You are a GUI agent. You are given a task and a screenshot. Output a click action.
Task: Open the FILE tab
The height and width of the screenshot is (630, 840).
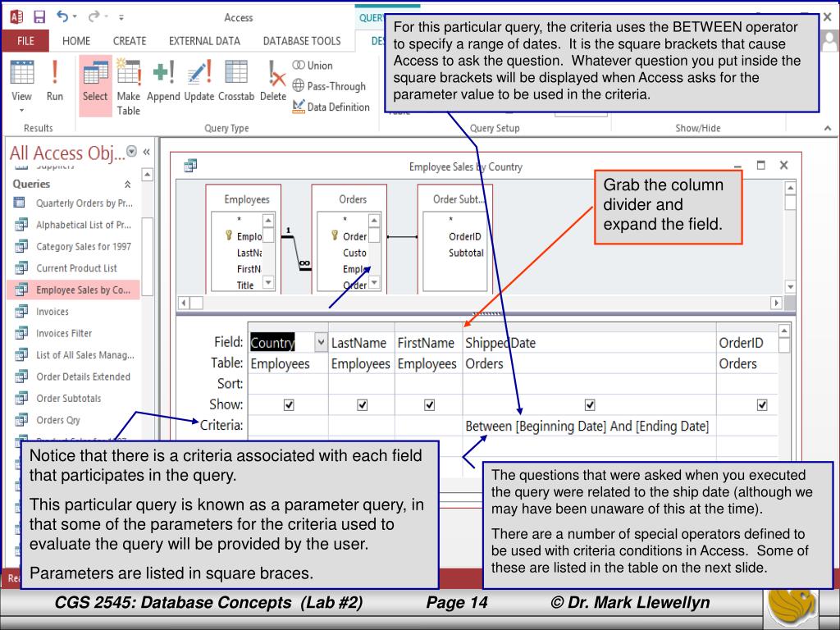pyautogui.click(x=25, y=41)
